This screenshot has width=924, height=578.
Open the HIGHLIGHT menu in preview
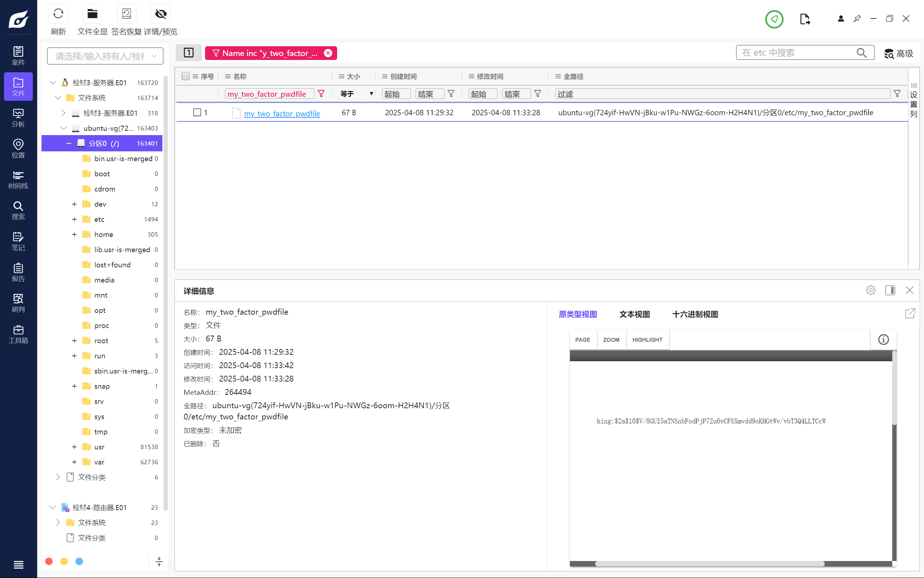647,340
